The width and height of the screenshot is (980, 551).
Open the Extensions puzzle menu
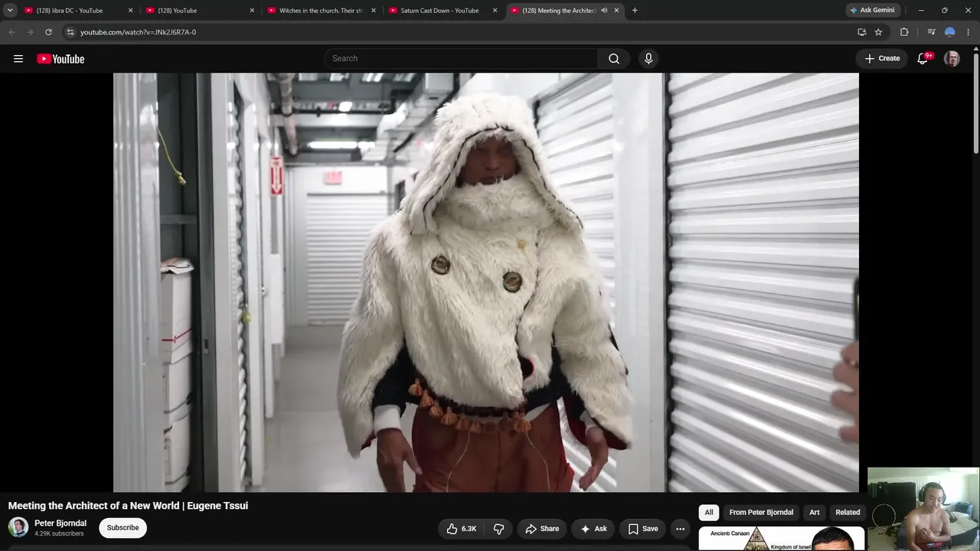pos(904,32)
